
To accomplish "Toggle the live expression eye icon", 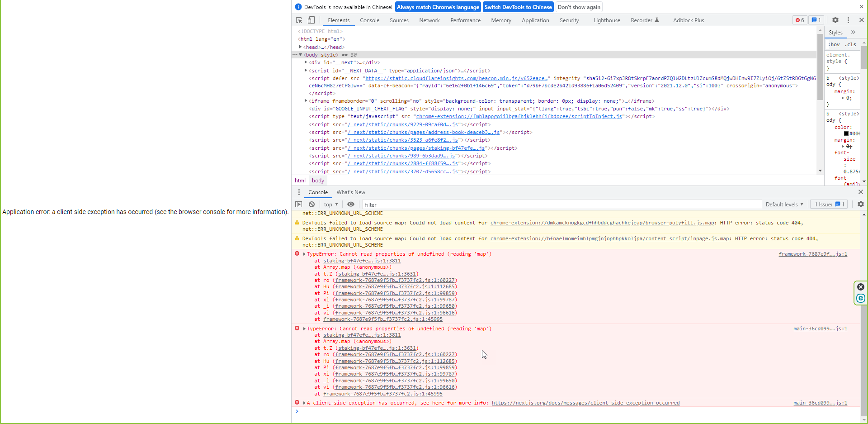I will tap(351, 204).
